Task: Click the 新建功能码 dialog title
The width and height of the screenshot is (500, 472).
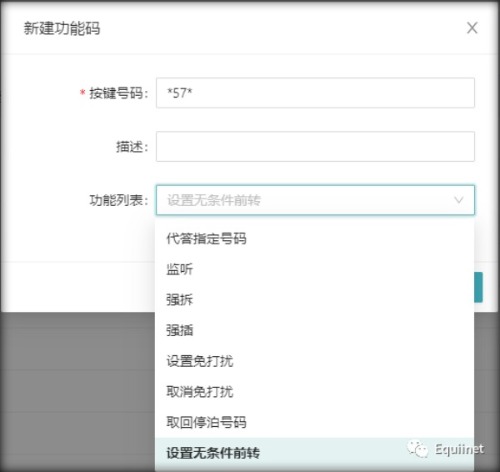Action: (x=62, y=28)
